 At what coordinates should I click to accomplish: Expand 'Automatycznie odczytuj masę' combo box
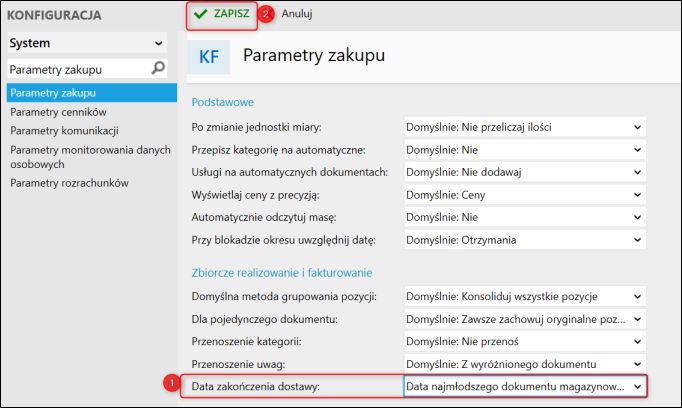tap(525, 217)
